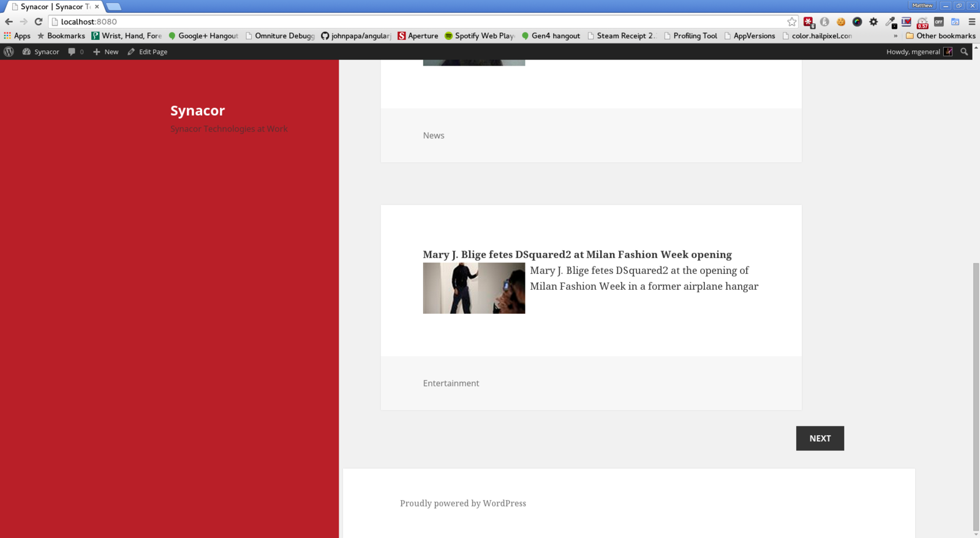
Task: Open the Omniture Debugg bookmark
Action: 280,36
